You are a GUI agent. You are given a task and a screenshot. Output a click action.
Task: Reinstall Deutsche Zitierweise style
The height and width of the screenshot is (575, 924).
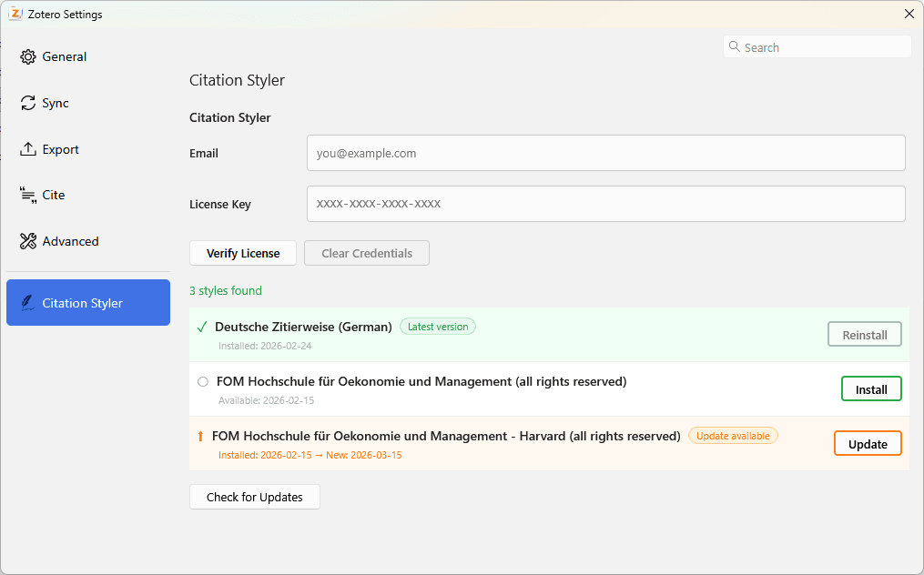864,335
